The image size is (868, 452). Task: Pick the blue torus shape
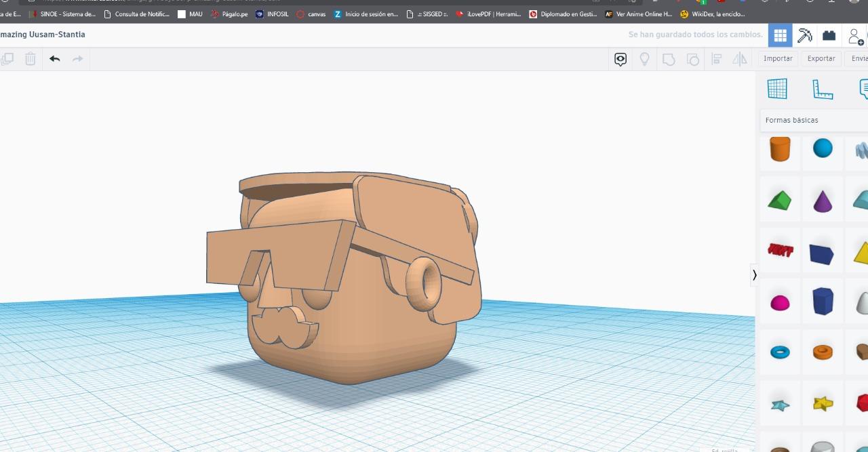pyautogui.click(x=780, y=352)
